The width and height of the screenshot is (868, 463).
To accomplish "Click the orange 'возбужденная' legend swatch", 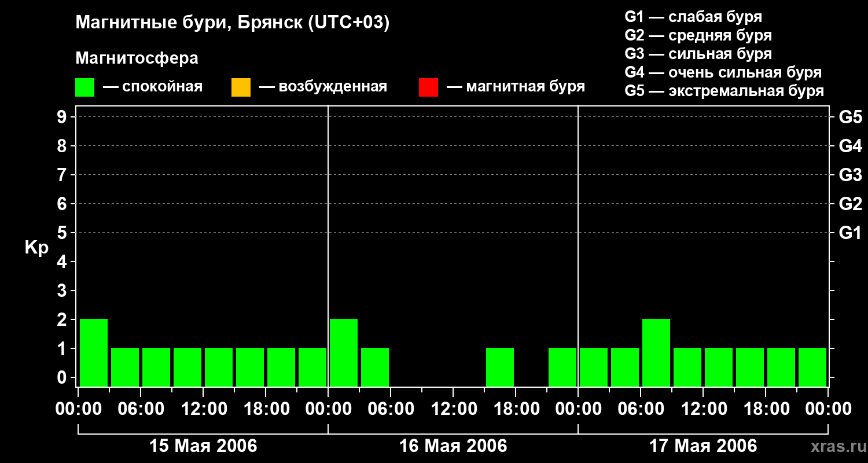I will [241, 87].
